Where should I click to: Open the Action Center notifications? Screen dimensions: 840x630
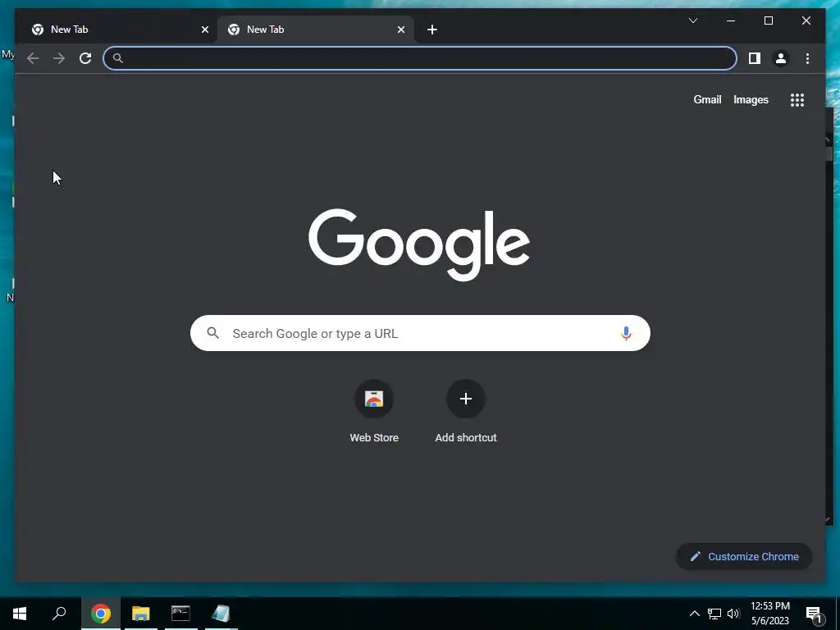814,614
